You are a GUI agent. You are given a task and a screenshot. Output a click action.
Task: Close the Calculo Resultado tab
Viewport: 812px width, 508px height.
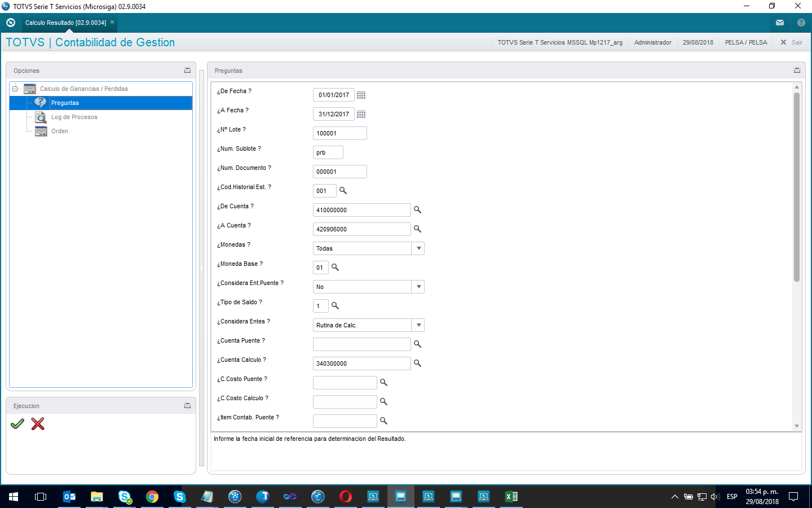112,22
